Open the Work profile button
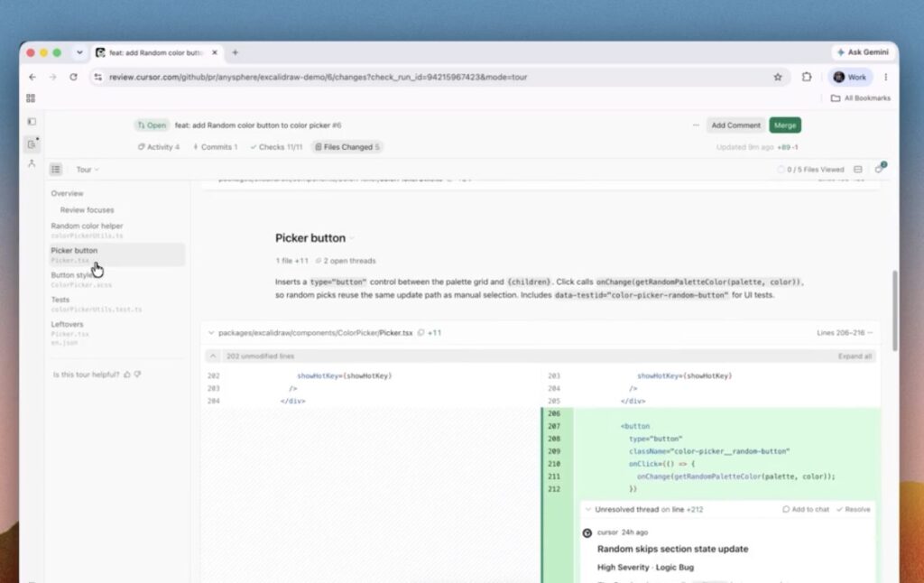The height and width of the screenshot is (583, 924). [850, 78]
